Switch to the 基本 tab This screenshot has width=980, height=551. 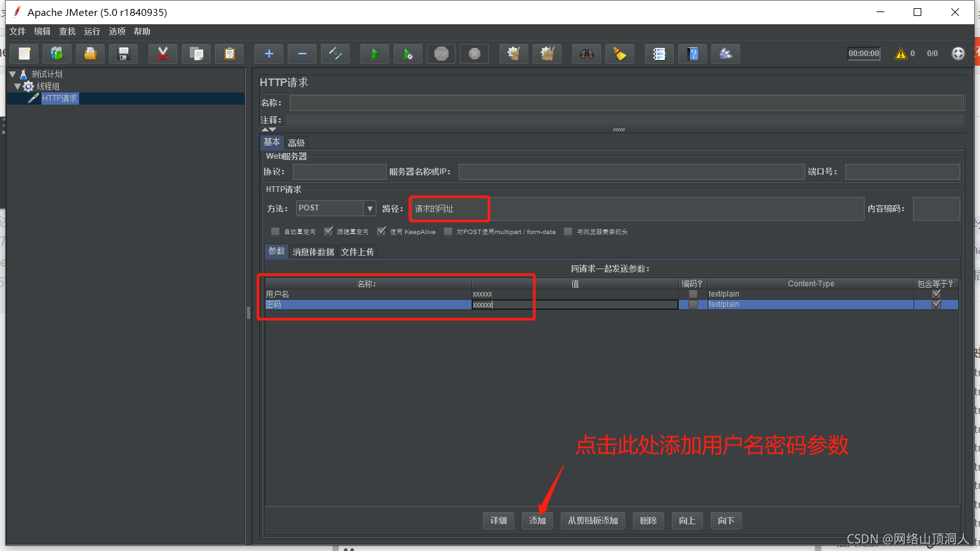coord(272,142)
